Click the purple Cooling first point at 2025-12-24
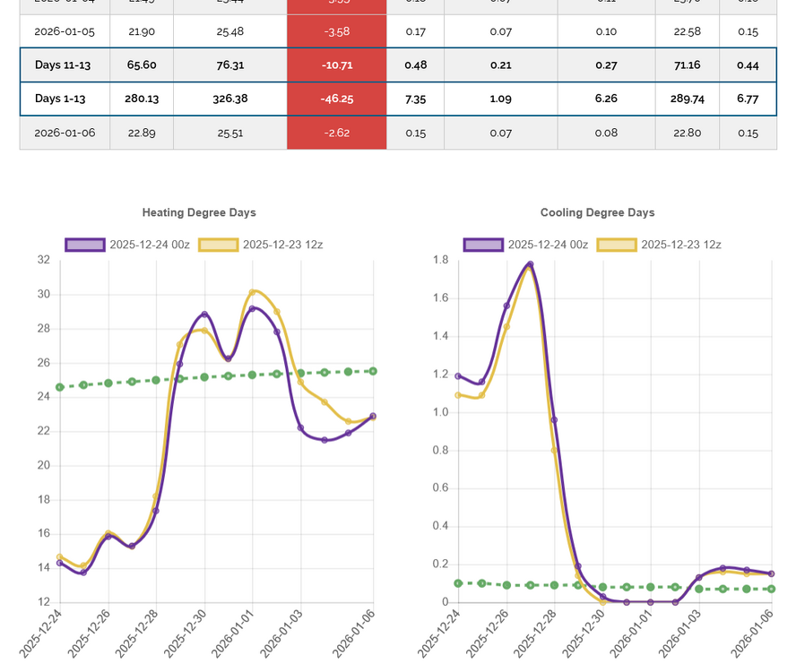 [458, 376]
